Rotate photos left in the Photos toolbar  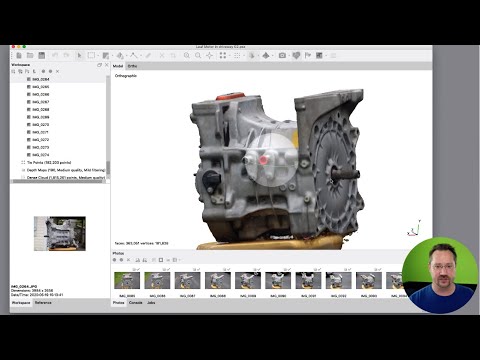point(138,260)
